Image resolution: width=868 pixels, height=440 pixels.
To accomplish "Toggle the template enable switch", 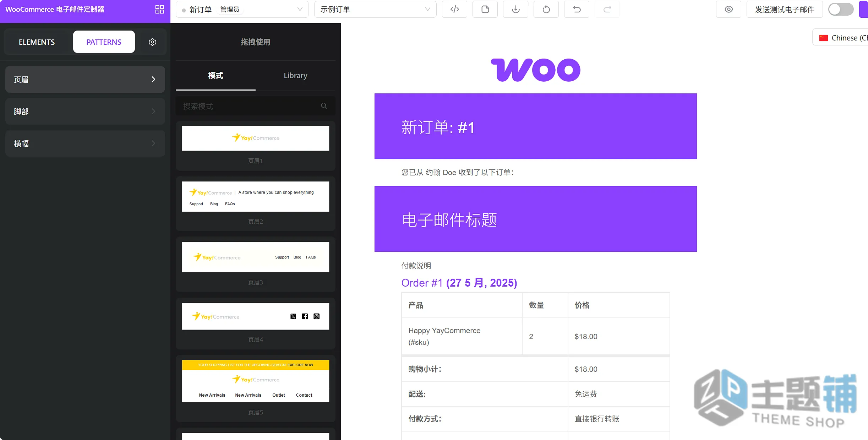I will (841, 10).
